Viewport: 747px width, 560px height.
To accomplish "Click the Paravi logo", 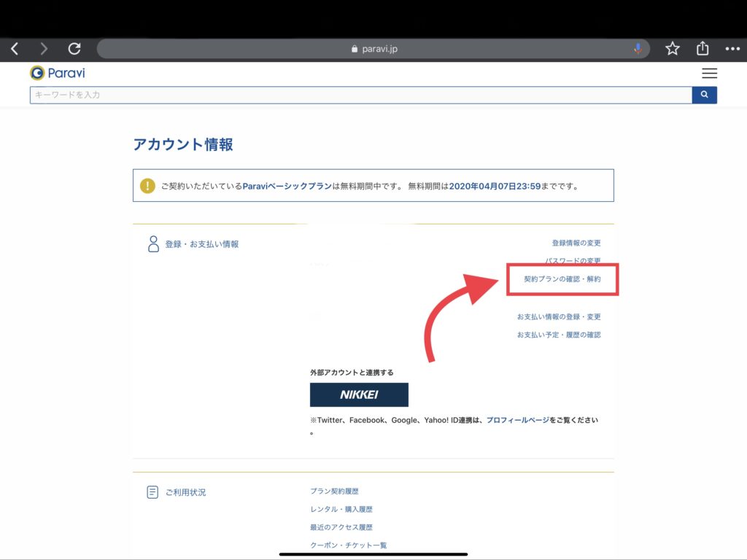I will tap(58, 73).
